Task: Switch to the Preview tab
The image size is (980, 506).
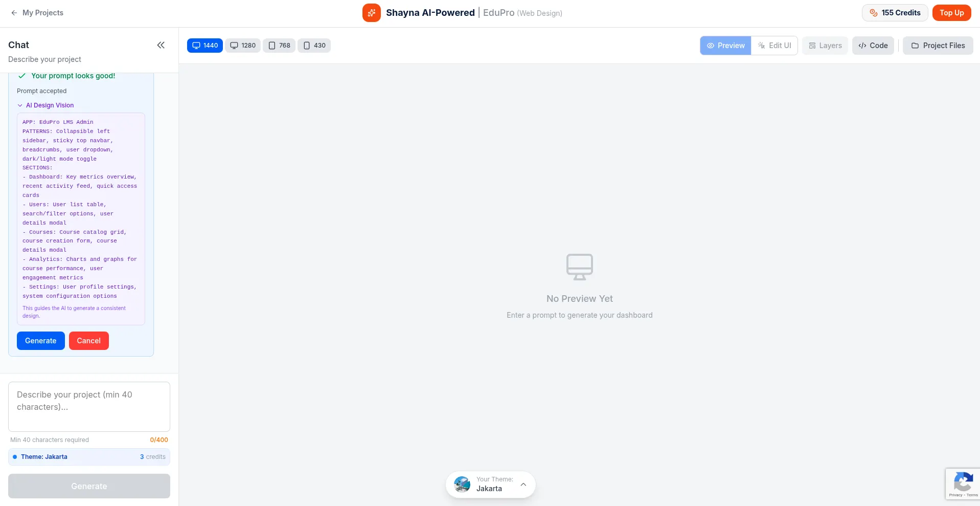Action: click(725, 46)
